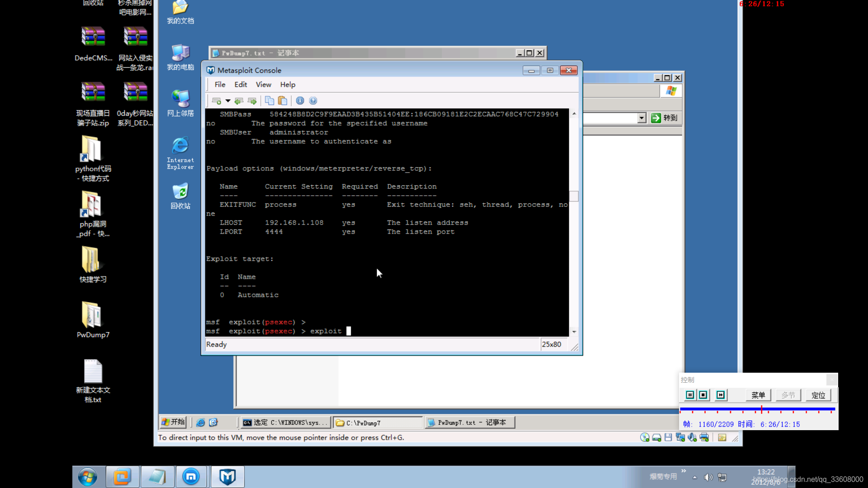Screen dimensions: 868x488
Task: Switch to previous console tab icon
Action: pyautogui.click(x=239, y=101)
